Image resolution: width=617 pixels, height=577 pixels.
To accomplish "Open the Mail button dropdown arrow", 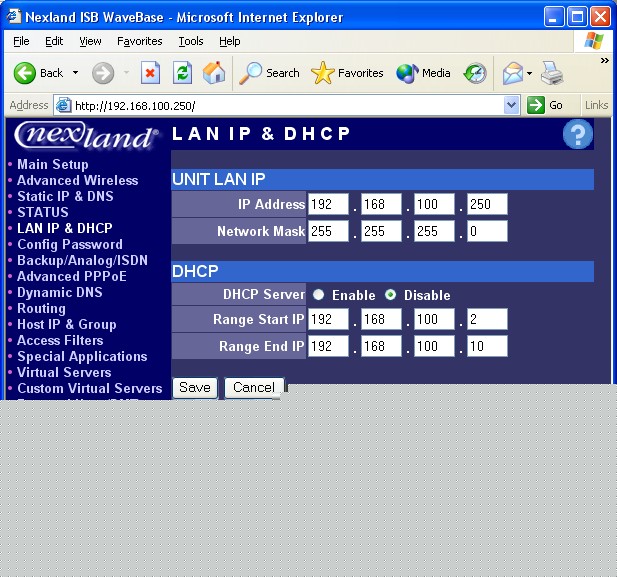I will (529, 73).
